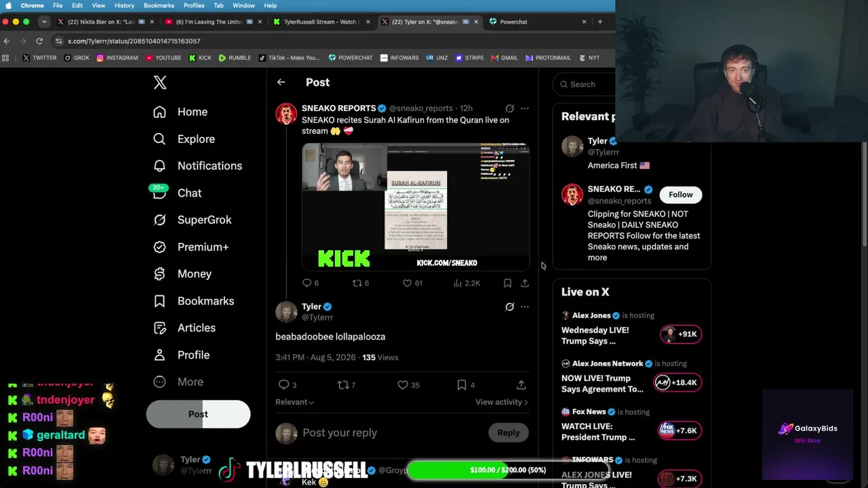Bookmark Tyler's post with 4 bookmarks

tap(466, 385)
